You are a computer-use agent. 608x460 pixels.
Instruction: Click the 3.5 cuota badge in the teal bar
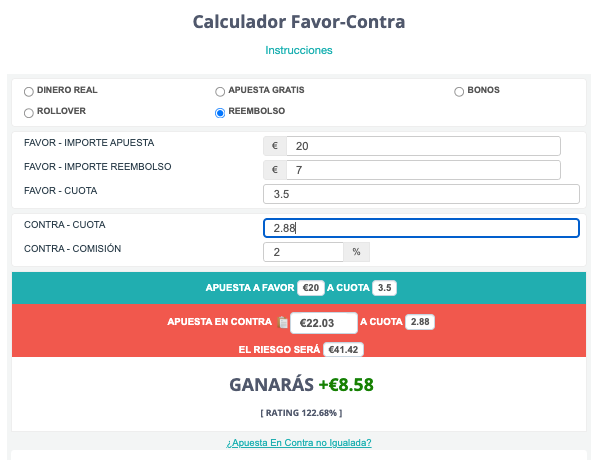point(385,288)
